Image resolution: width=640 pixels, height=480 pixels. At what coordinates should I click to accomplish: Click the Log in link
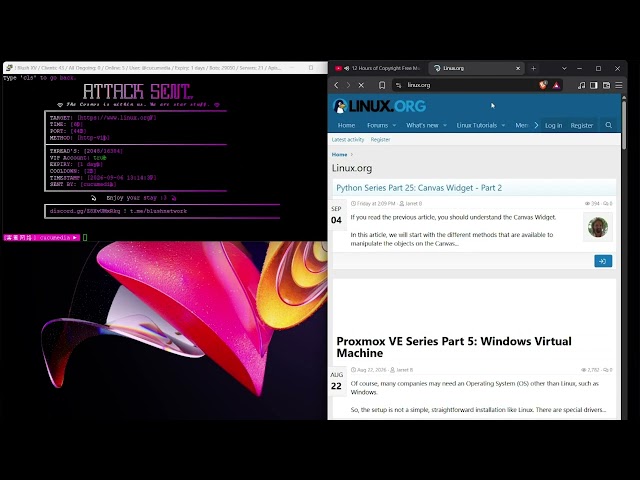[553, 125]
